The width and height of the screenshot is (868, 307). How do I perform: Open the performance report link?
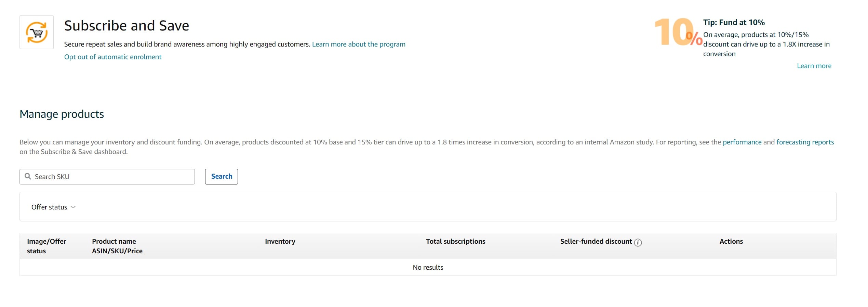(x=742, y=142)
